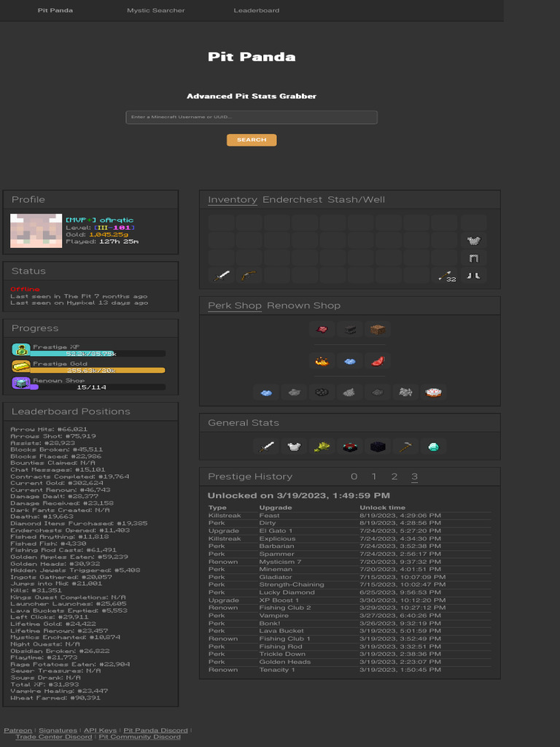The height and width of the screenshot is (747, 560).
Task: Click the leggings armor slot icon
Action: click(473, 258)
